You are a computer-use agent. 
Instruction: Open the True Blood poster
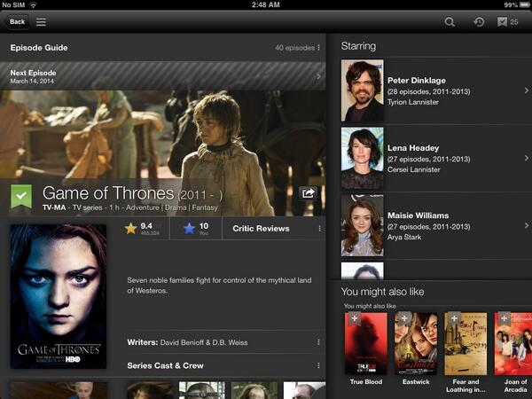pyautogui.click(x=365, y=344)
